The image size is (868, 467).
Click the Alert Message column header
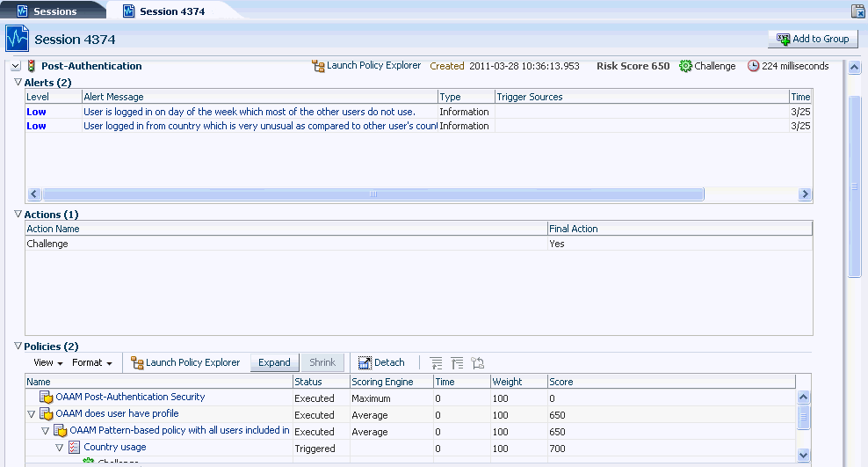(260, 97)
